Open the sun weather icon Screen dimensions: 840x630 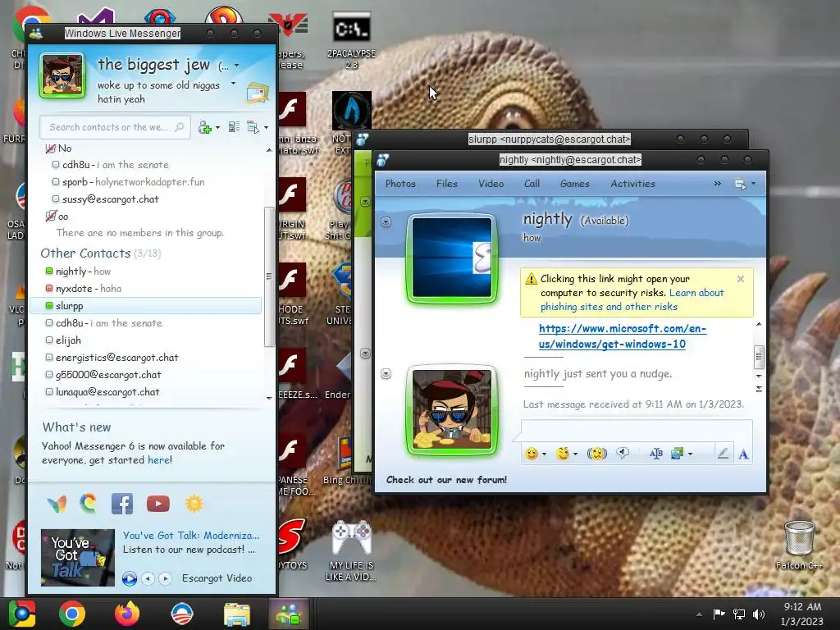194,504
